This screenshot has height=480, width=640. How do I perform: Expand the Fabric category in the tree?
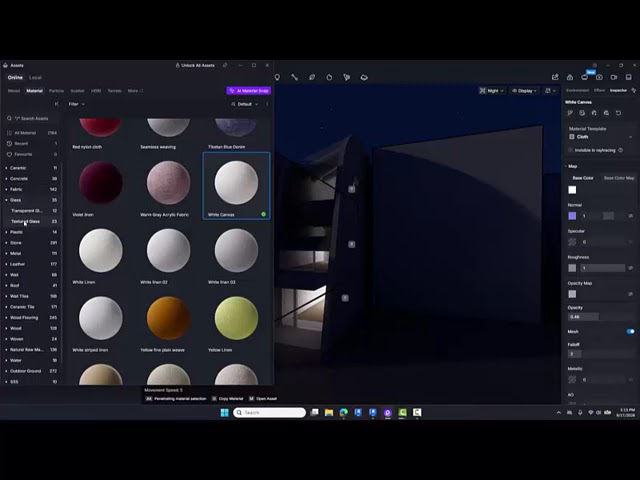point(6,189)
